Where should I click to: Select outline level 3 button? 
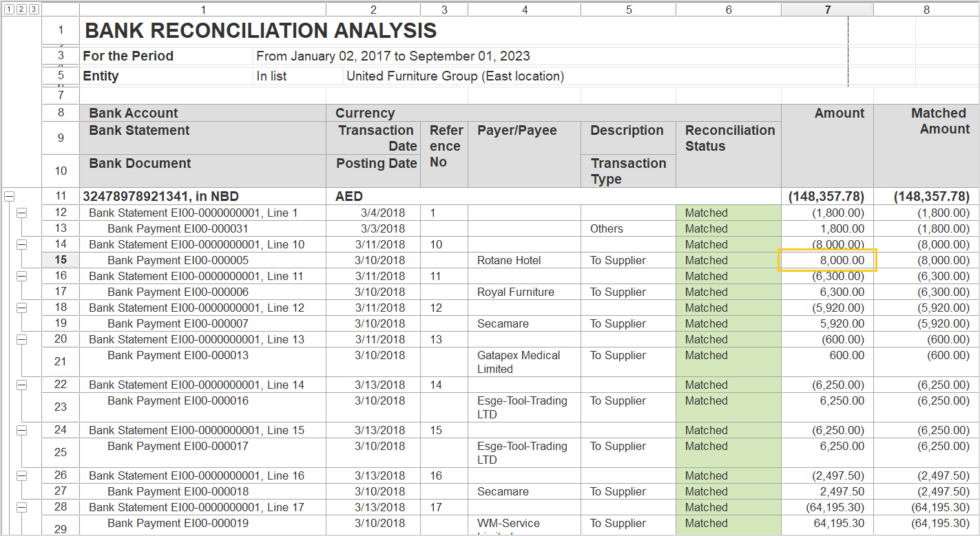pos(32,9)
